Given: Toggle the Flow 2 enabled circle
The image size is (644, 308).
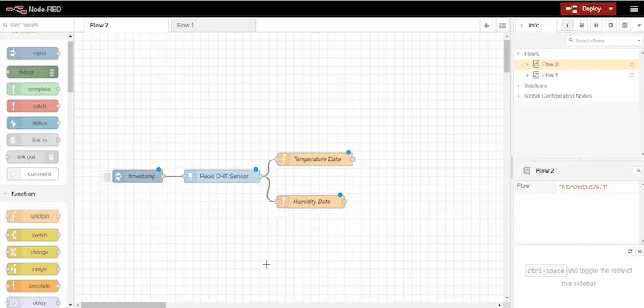Looking at the screenshot, I should [x=632, y=65].
